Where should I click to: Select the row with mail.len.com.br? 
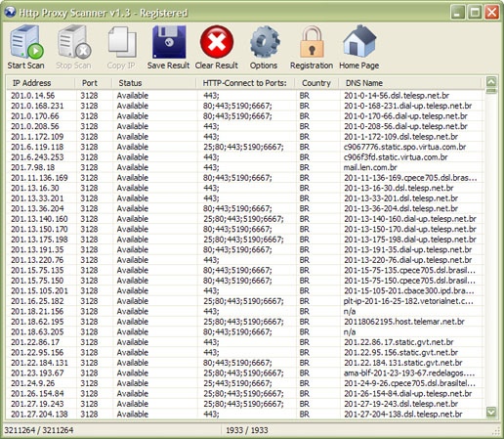(245, 167)
